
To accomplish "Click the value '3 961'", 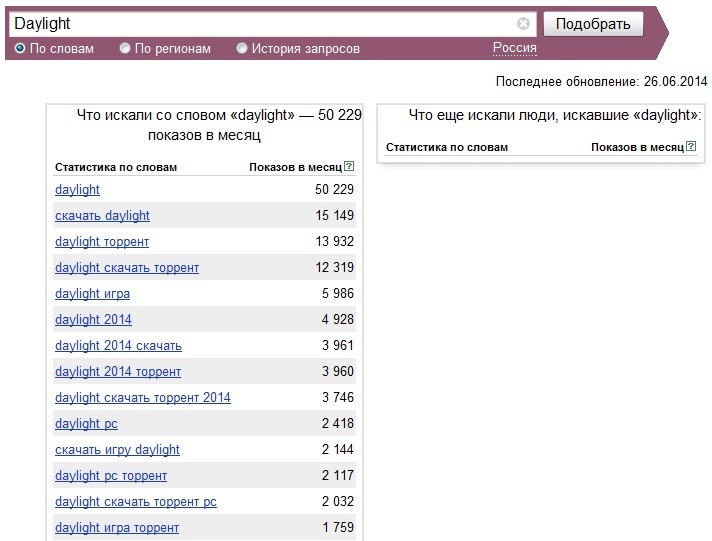I will [x=338, y=345].
